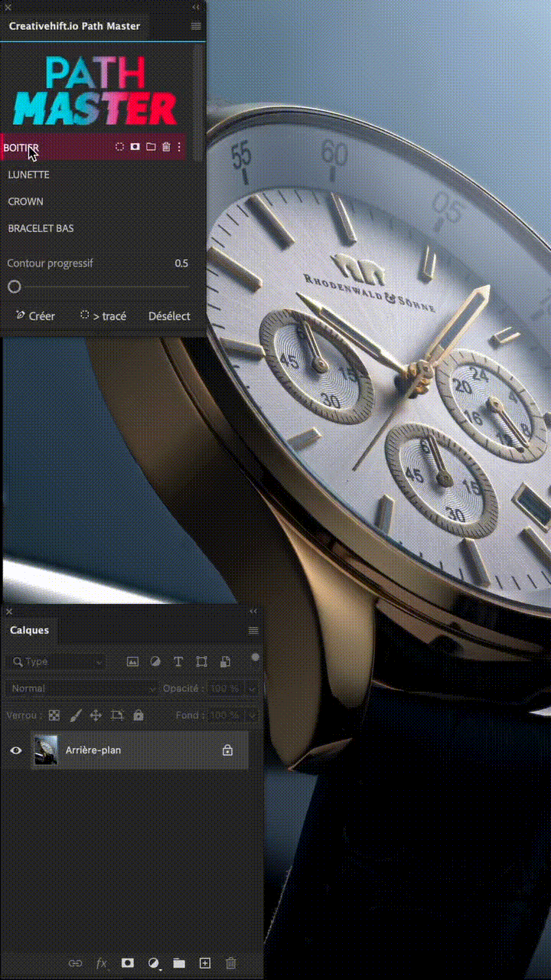
Task: Toggle the layer filtering switch
Action: [255, 657]
